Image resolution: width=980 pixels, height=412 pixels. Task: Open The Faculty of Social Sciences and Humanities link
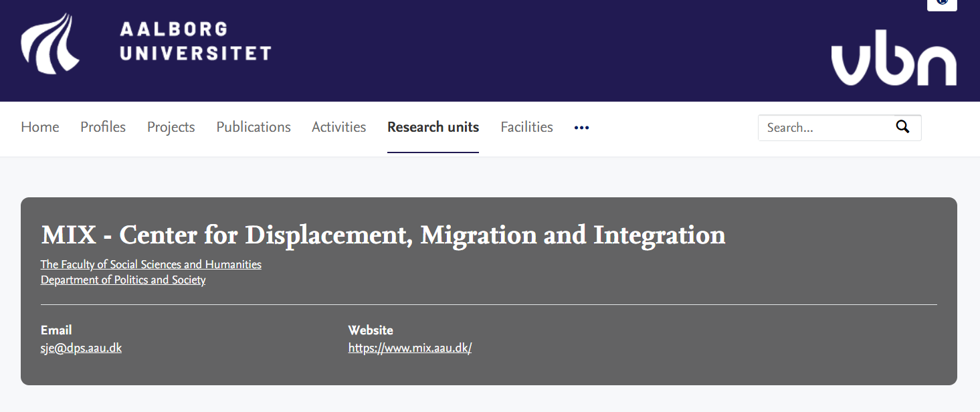pos(151,264)
